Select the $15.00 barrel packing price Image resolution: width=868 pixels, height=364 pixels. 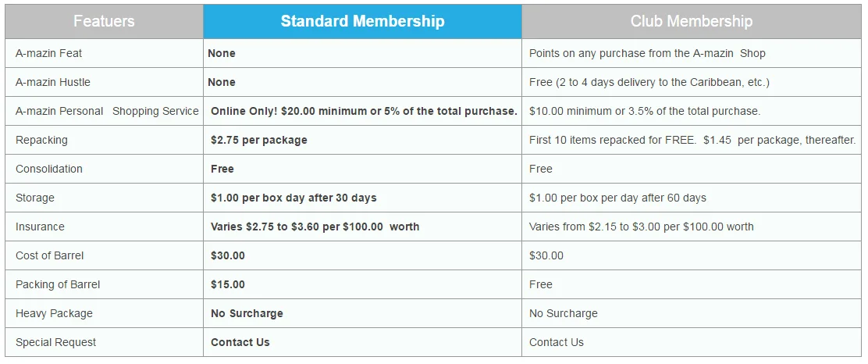pos(227,284)
